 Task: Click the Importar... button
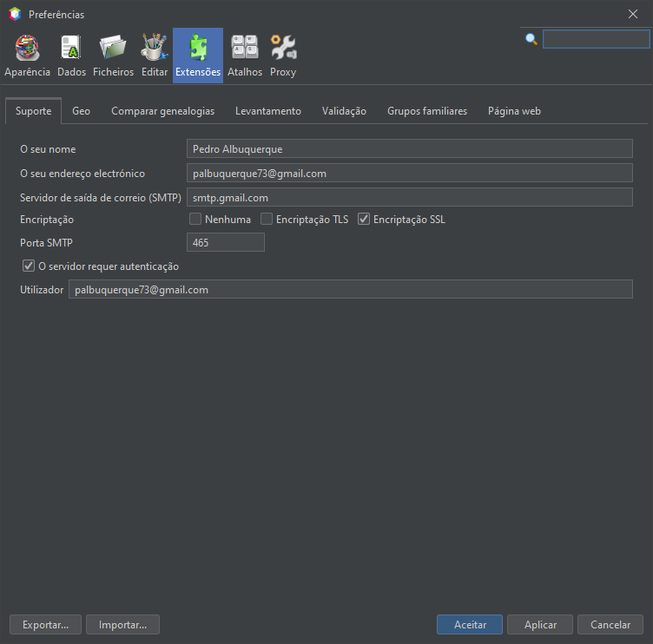pos(122,624)
